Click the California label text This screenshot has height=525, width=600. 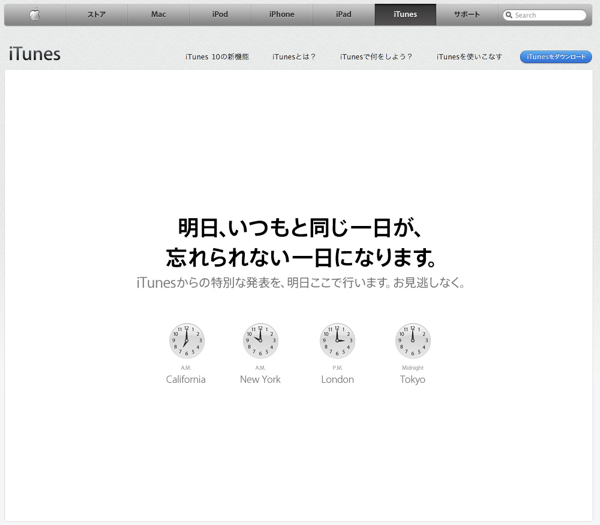(x=186, y=379)
